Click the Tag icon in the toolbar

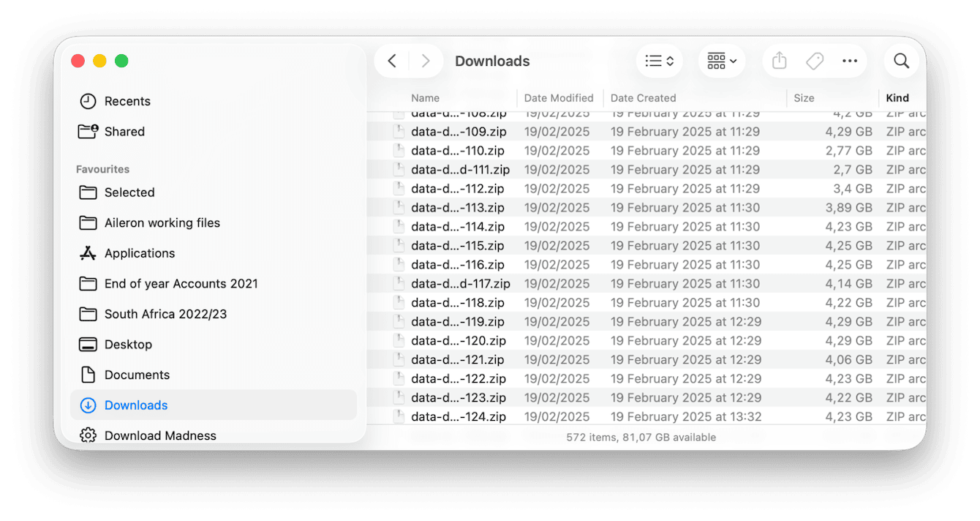(x=814, y=61)
